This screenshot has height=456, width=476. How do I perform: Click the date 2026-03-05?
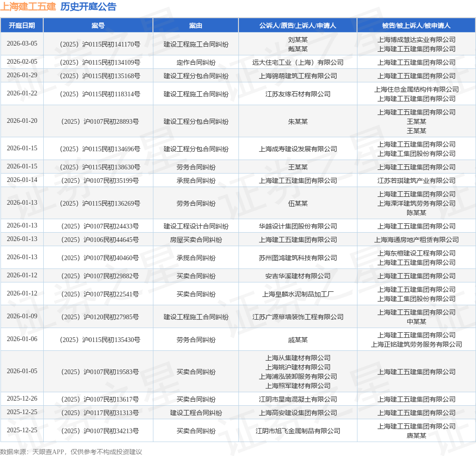22,43
